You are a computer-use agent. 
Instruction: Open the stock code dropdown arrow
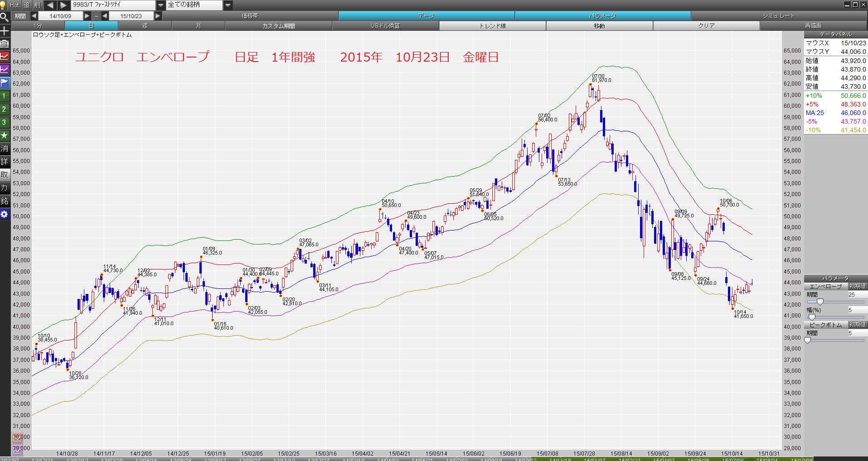point(161,5)
